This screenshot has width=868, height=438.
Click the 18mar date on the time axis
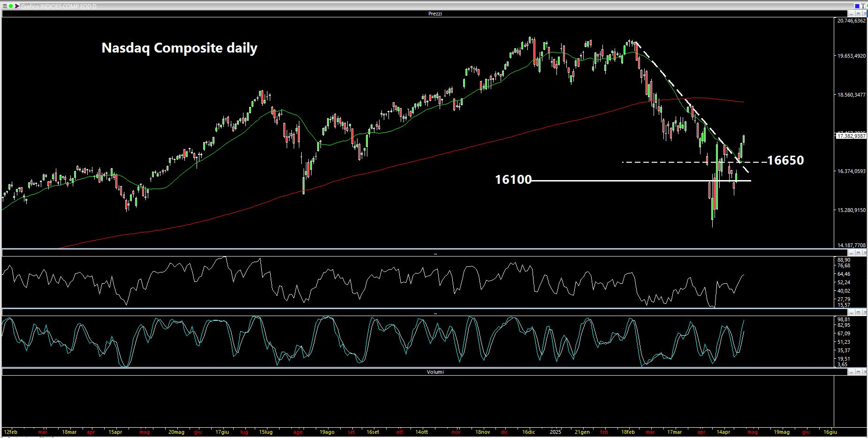click(x=69, y=432)
